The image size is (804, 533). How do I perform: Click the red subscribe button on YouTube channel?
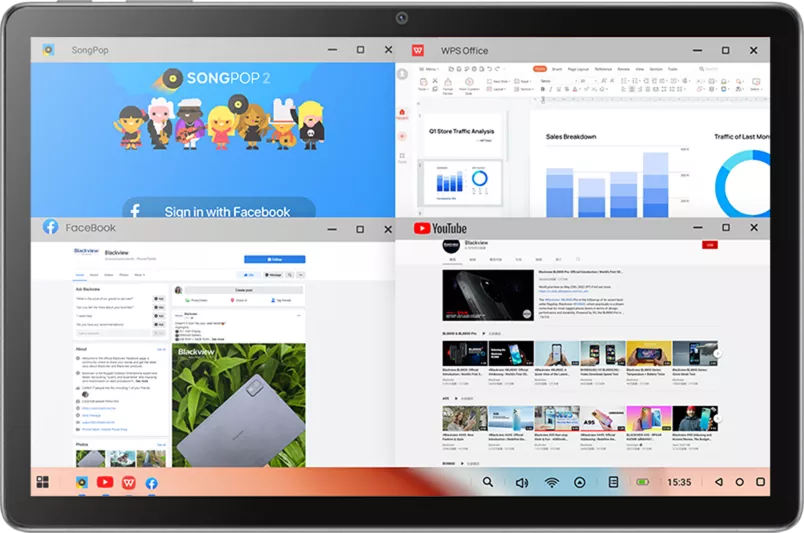(x=711, y=244)
